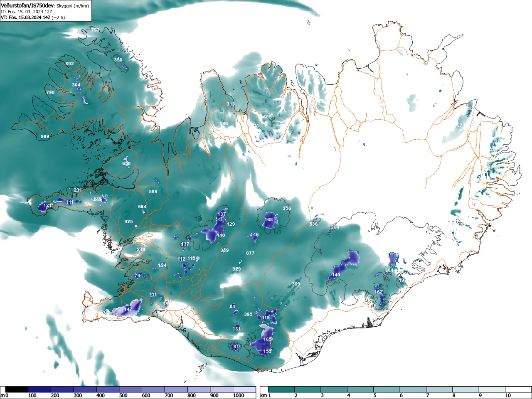Select the VT: Fös. 15.03.2024 14Z (+2 h) line
Screen dimensions: 532x399
[33, 17]
